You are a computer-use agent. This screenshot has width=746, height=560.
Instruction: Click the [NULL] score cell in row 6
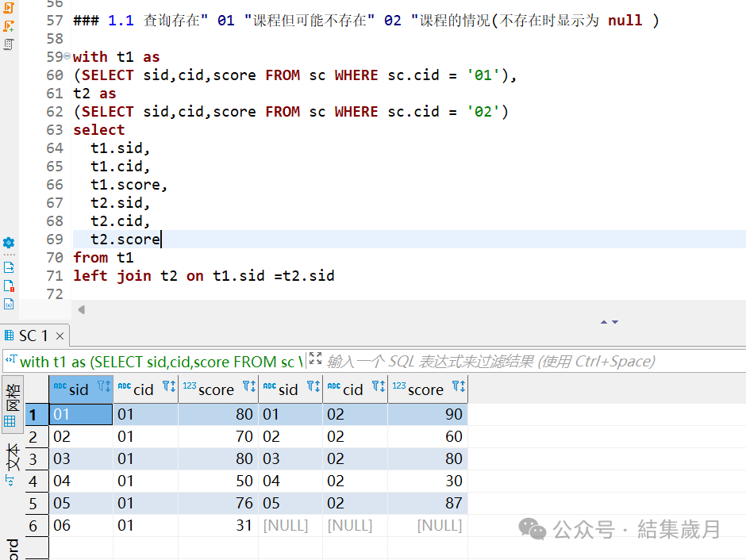pyautogui.click(x=428, y=526)
